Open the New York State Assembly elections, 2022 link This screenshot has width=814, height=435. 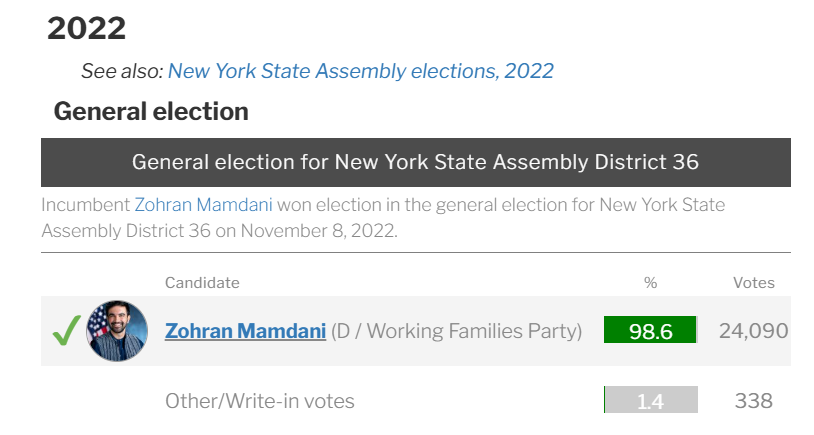(x=360, y=71)
